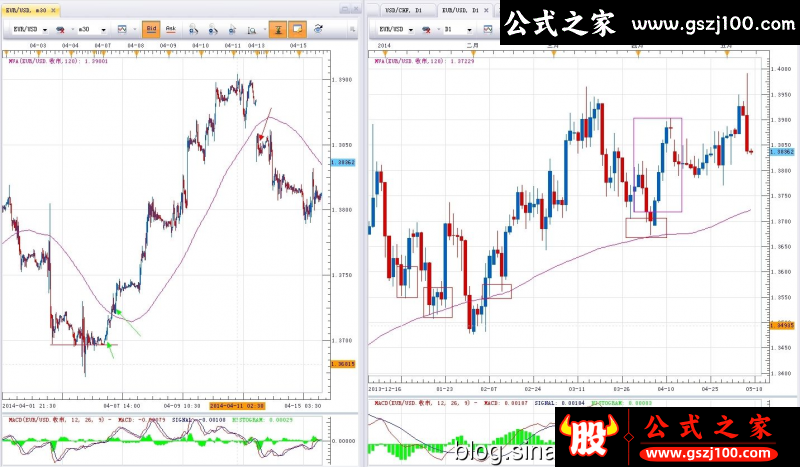The width and height of the screenshot is (800, 467).
Task: Click the zoom in magnifier icon
Action: [x=193, y=30]
